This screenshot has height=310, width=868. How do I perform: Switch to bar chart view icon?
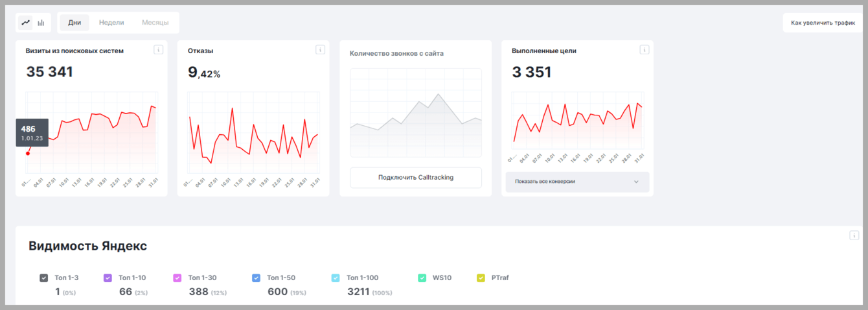[41, 23]
